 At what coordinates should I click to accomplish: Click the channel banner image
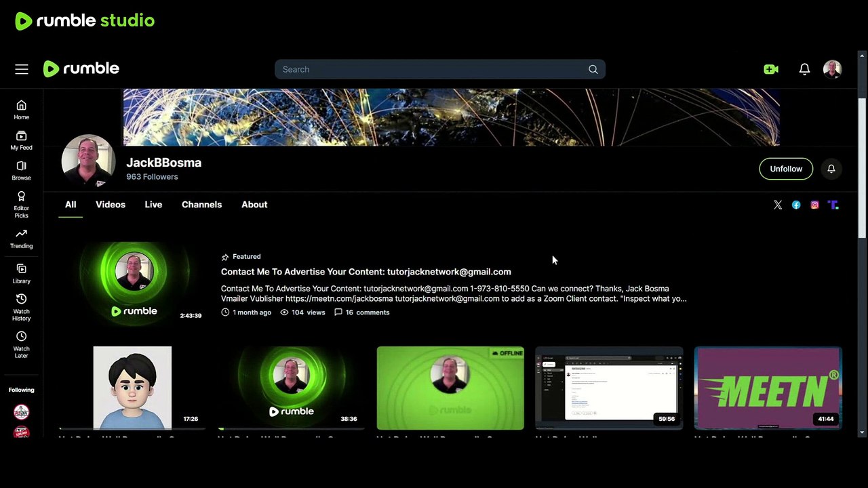coord(451,117)
